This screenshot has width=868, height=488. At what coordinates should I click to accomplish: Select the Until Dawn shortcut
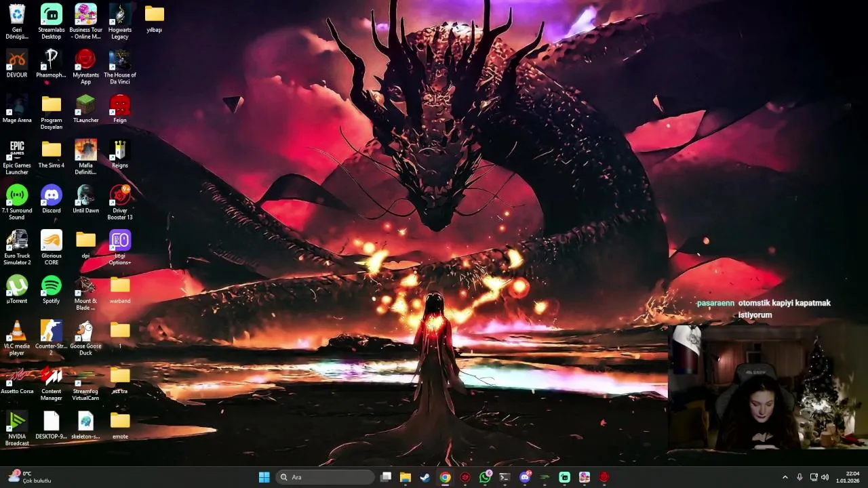pyautogui.click(x=85, y=199)
